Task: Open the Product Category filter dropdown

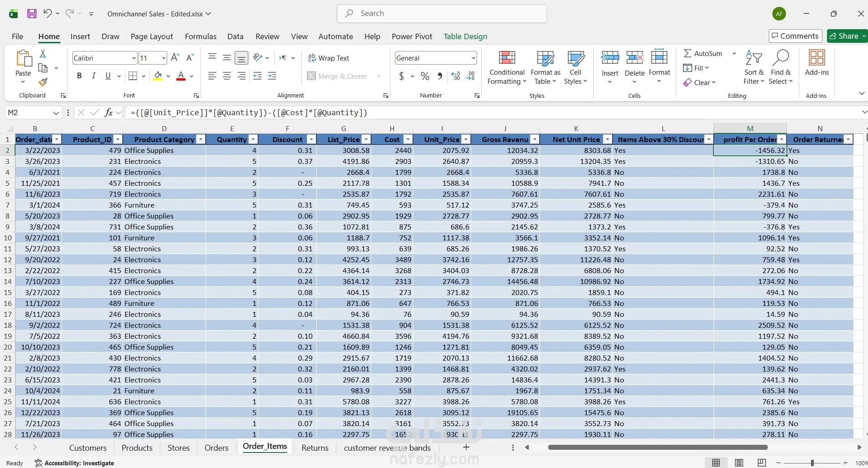Action: [x=200, y=139]
